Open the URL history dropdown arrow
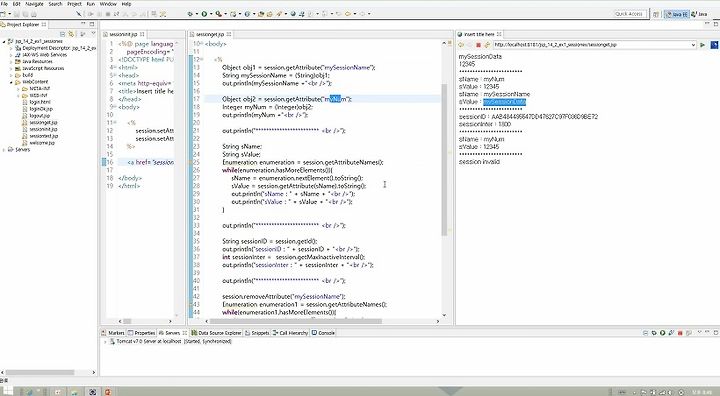720x396 pixels. pos(693,45)
